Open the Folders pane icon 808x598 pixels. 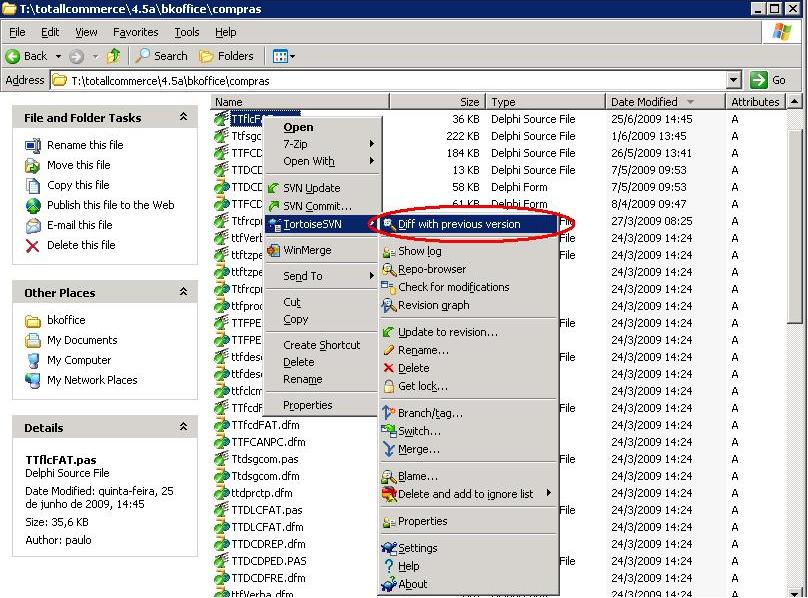pos(206,56)
